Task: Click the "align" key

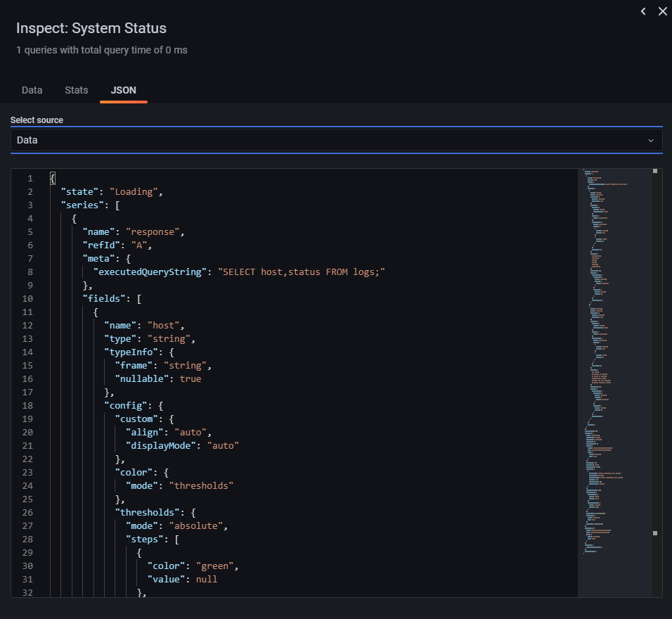Action: coord(144,433)
